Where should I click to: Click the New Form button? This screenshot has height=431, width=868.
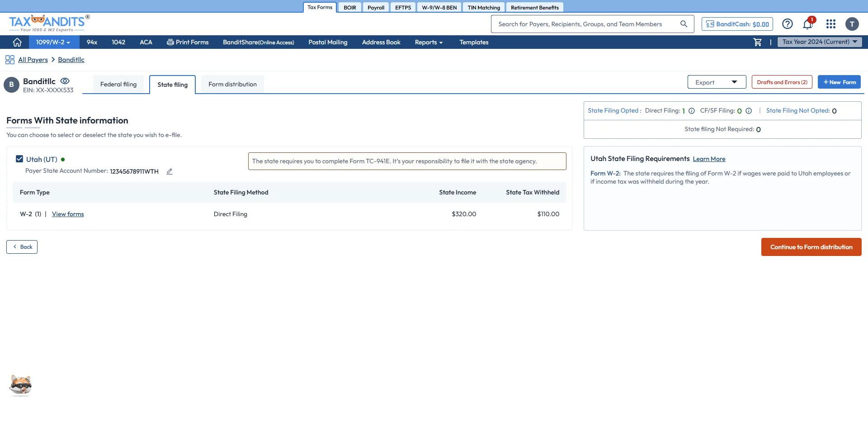(x=839, y=82)
